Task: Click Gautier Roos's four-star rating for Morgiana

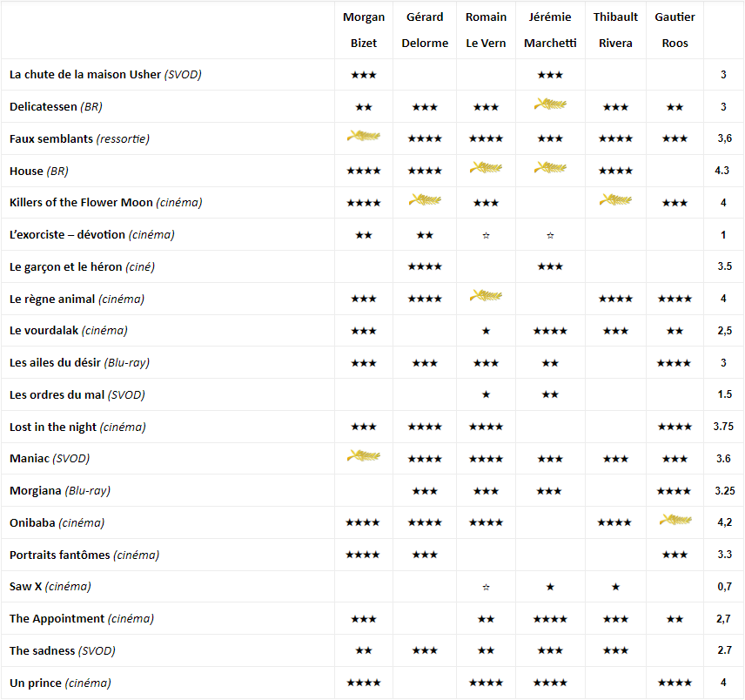Action: tap(675, 491)
